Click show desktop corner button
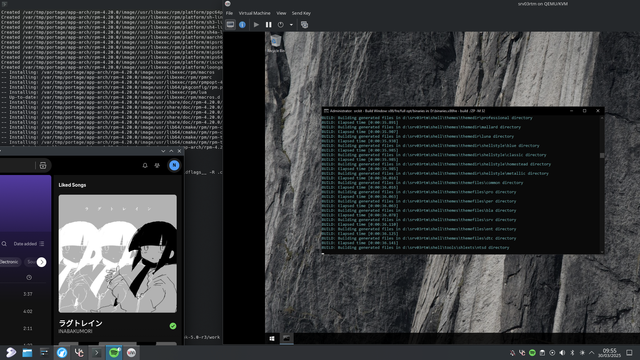Image resolution: width=640 pixels, height=360 pixels. tap(629, 353)
